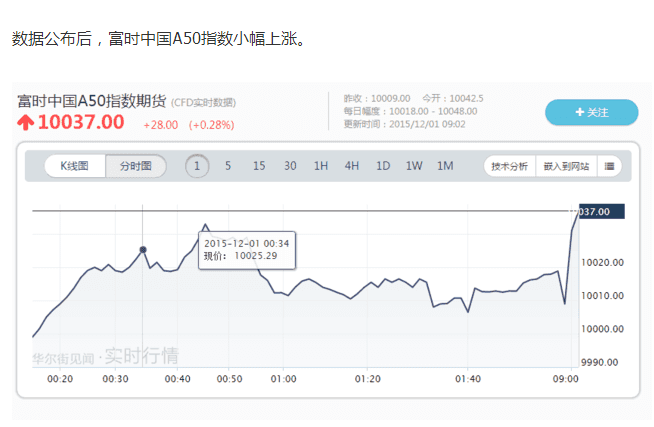Select the 1 minute interval
The image size is (654, 427).
click(197, 166)
